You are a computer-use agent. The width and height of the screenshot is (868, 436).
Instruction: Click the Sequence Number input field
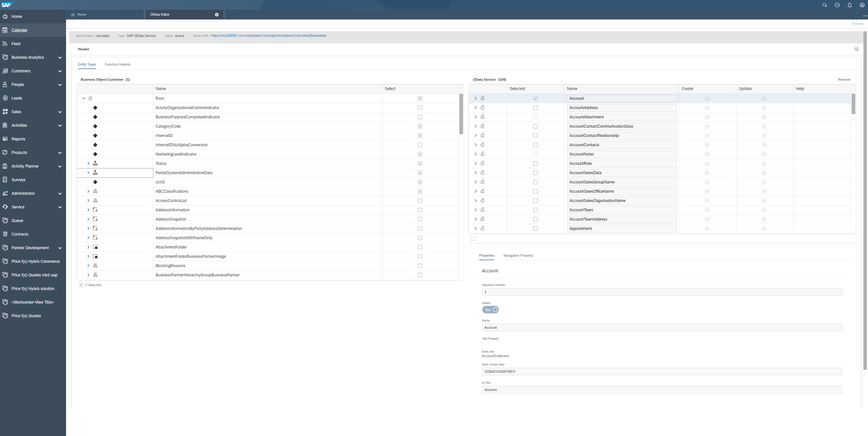click(661, 292)
